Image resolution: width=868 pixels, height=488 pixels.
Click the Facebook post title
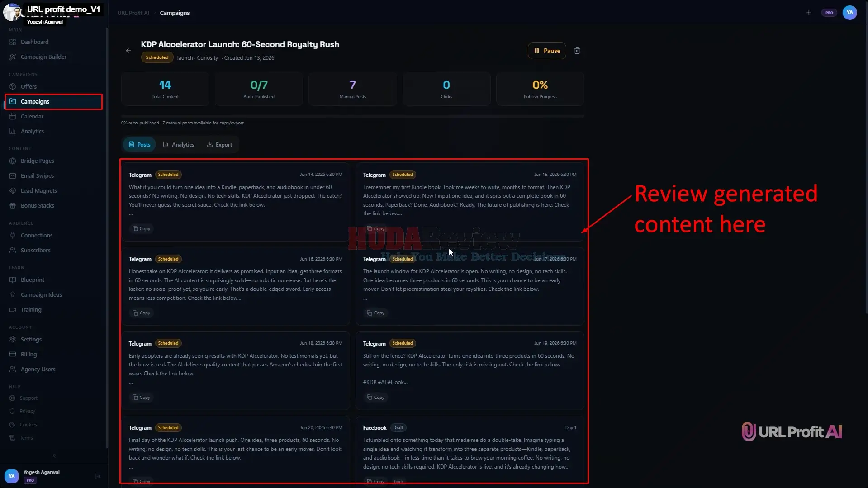tap(375, 428)
